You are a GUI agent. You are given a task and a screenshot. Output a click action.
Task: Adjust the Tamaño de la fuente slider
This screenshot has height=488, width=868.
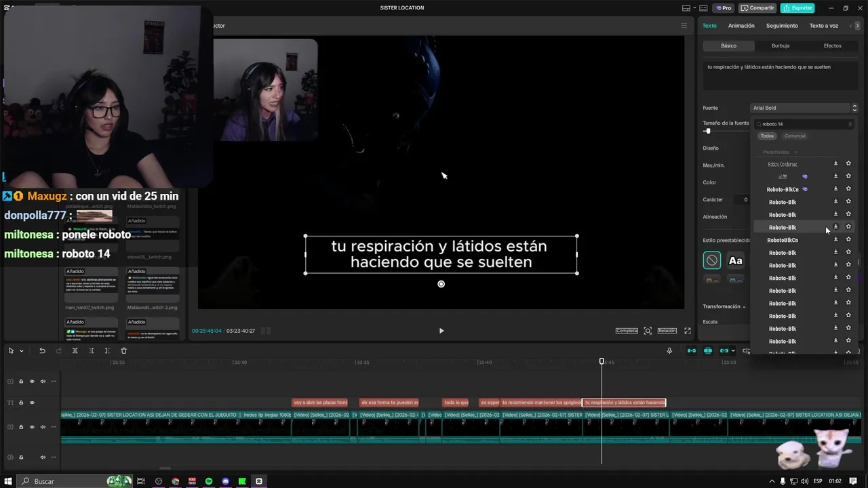[x=707, y=131]
